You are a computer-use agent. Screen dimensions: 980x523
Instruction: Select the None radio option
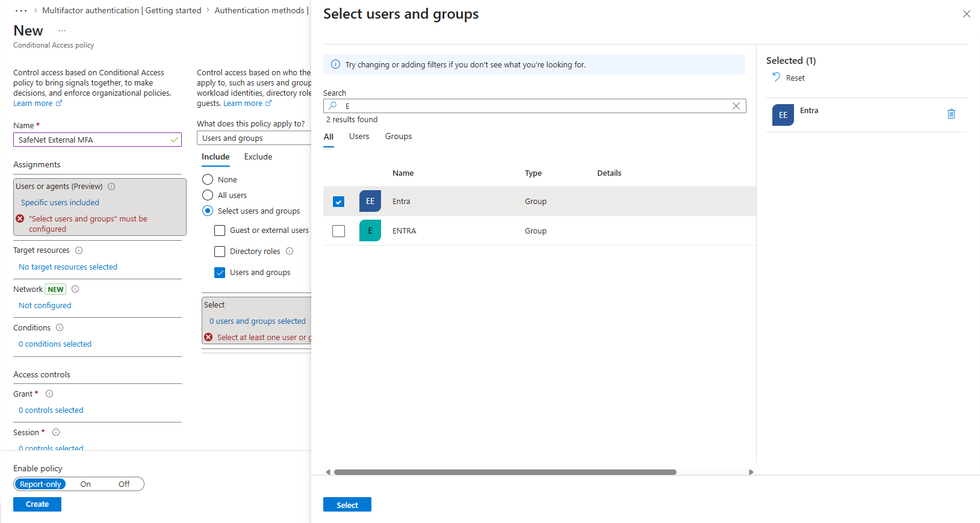pos(208,179)
